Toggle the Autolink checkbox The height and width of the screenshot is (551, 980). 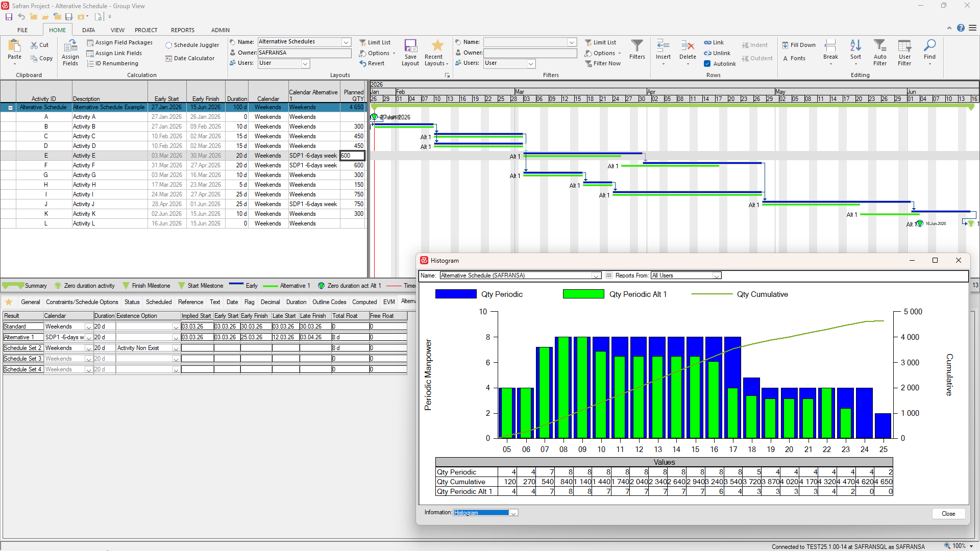click(x=707, y=64)
